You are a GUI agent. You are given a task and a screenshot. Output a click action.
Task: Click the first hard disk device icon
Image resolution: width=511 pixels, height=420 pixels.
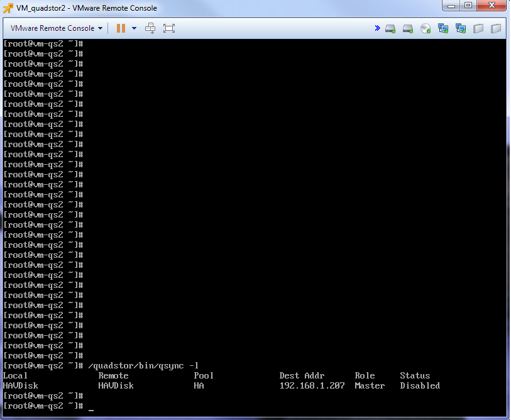(x=390, y=29)
